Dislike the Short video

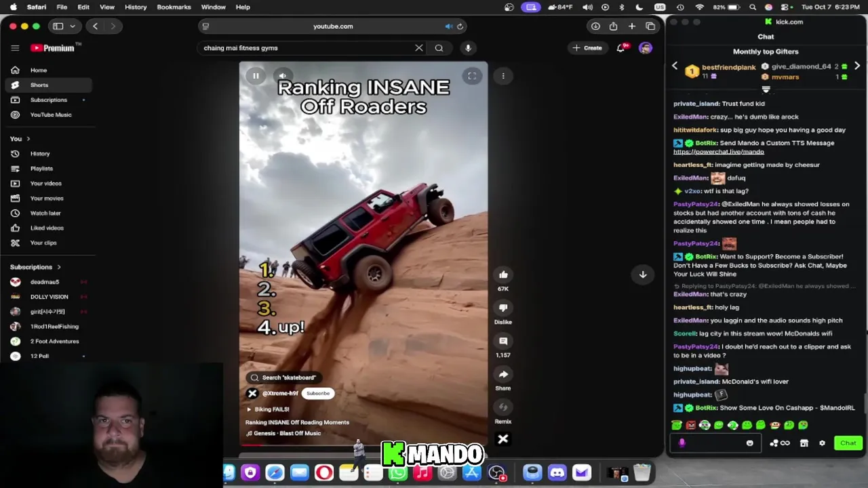coord(503,308)
